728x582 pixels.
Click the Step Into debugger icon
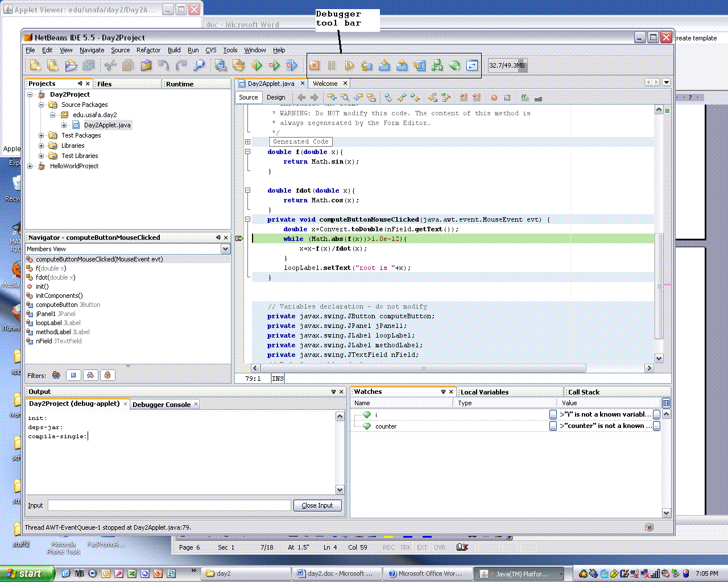tap(384, 65)
